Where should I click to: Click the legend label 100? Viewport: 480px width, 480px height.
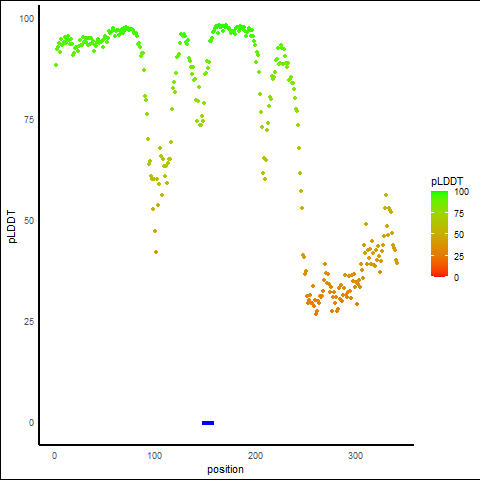(462, 192)
